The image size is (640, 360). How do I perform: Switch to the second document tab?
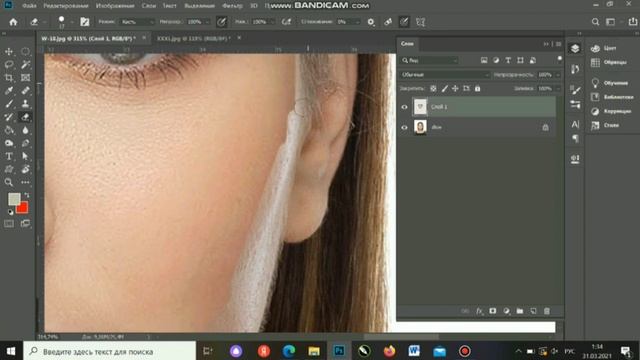[193, 38]
